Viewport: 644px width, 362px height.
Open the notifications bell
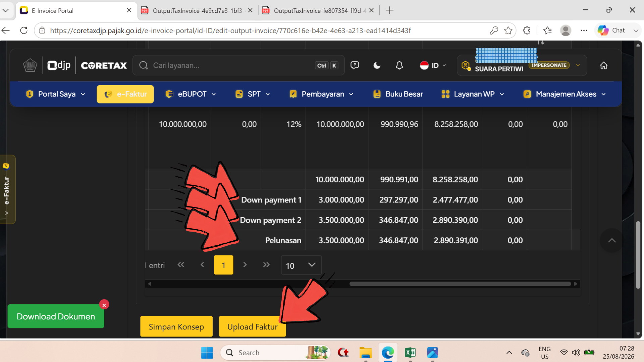pyautogui.click(x=399, y=65)
